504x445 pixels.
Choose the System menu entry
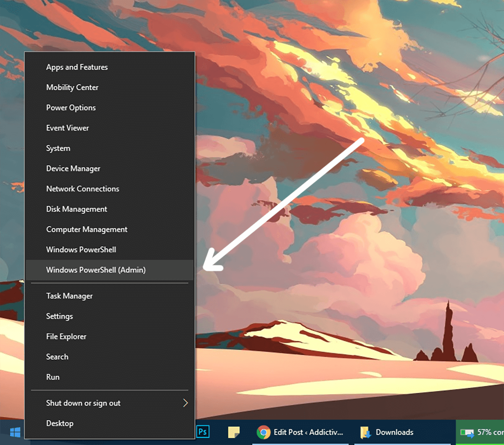click(110, 148)
